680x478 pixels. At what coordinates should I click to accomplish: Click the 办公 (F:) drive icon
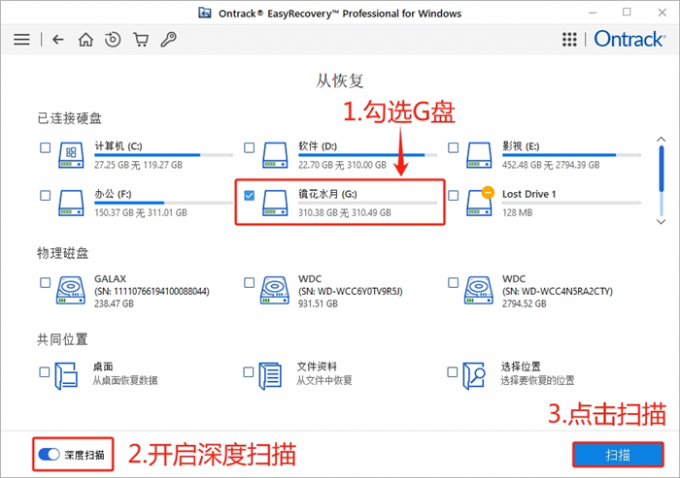tap(71, 203)
